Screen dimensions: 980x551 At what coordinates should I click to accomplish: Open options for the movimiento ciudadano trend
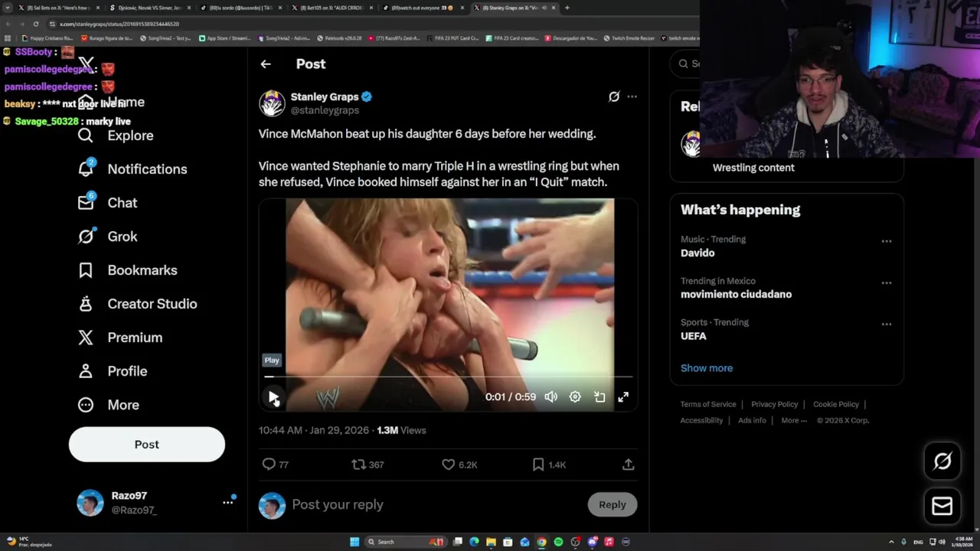click(x=887, y=282)
